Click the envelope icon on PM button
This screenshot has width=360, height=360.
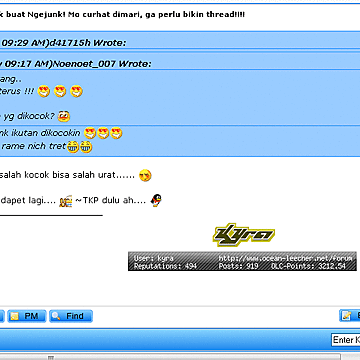tap(14, 316)
